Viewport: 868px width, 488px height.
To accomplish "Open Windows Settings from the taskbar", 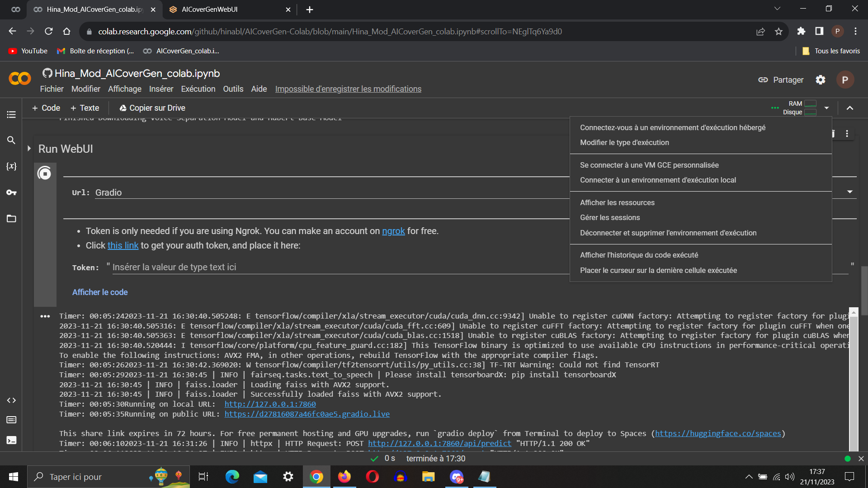I will (x=288, y=477).
